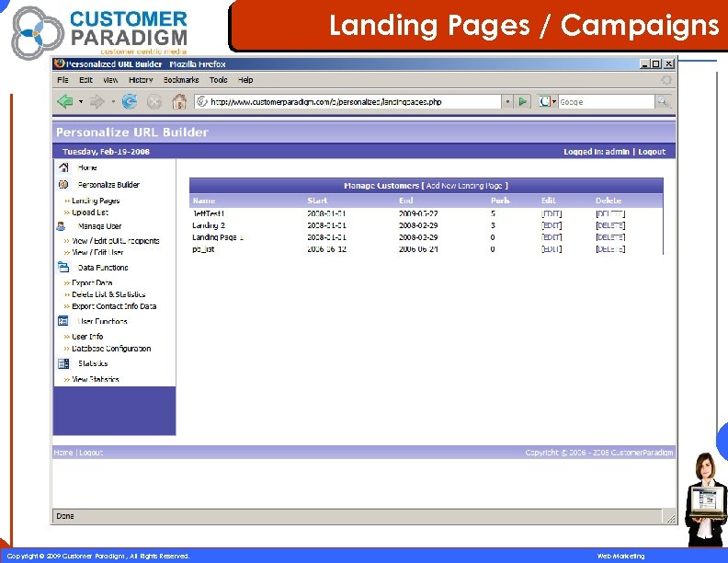728x563 pixels.
Task: Click EDIT for the Landing 2 row
Action: [x=552, y=225]
